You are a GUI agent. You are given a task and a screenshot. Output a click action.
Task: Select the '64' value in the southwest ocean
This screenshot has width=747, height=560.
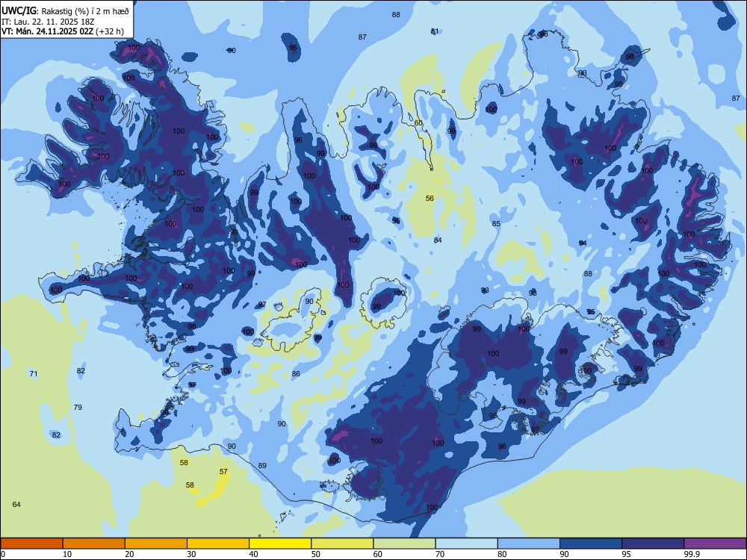pos(16,504)
